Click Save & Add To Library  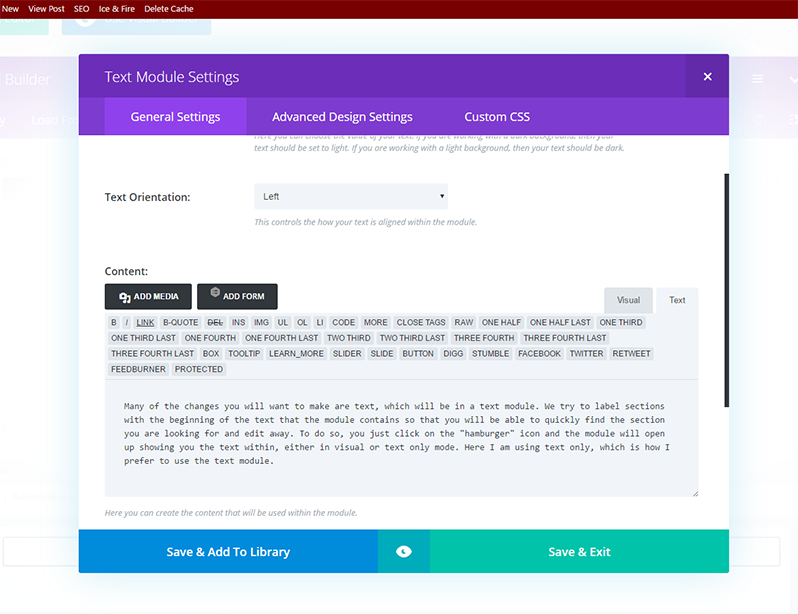228,551
